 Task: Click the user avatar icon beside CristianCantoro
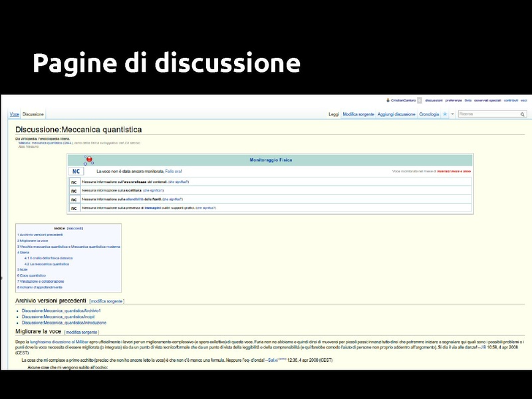coord(387,100)
